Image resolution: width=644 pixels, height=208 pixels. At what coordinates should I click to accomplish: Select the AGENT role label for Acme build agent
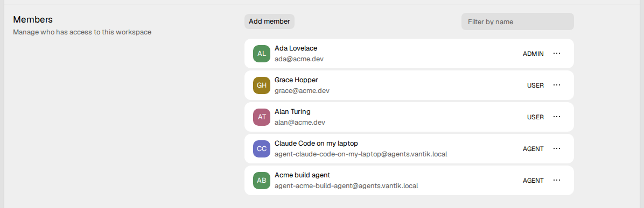[x=533, y=181]
